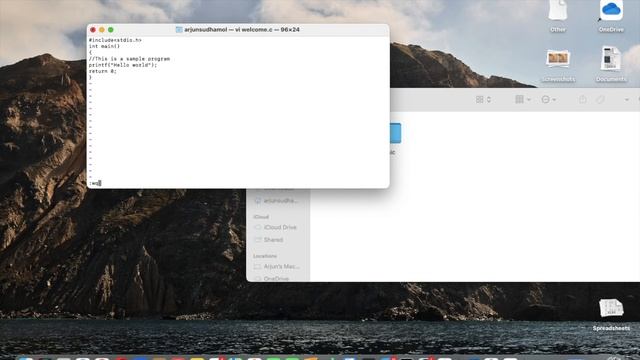Switch Finder view with the icon-view selector
The height and width of the screenshot is (360, 640).
coord(483,100)
